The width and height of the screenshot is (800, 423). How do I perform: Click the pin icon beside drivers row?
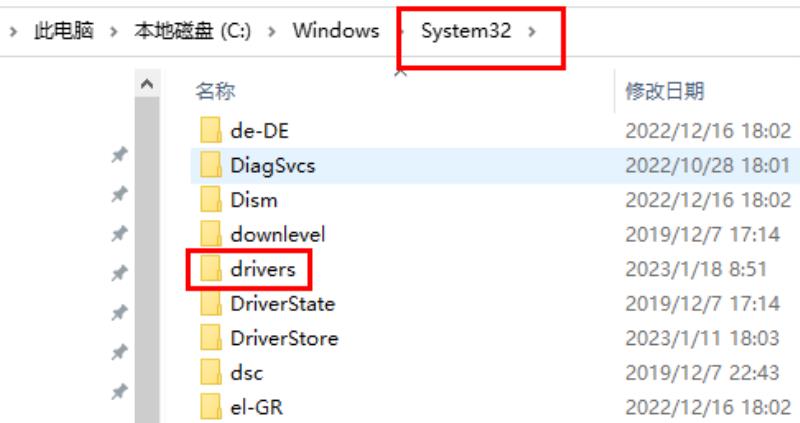(119, 273)
